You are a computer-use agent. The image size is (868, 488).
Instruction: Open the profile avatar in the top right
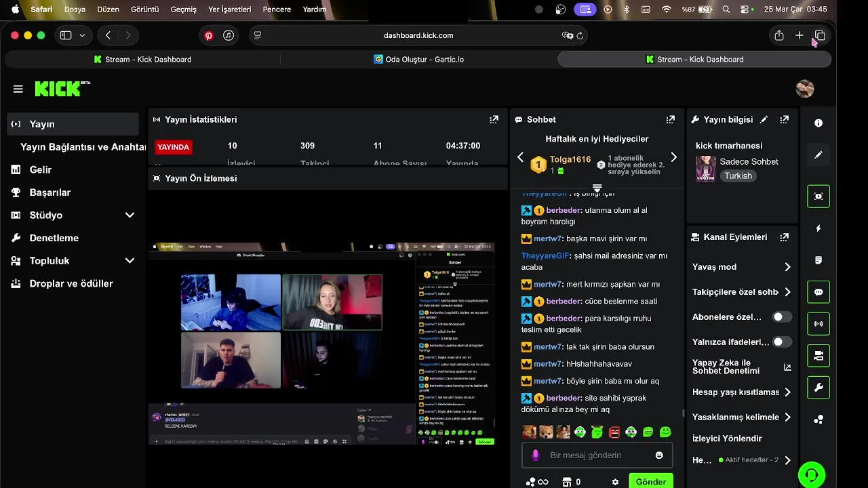click(805, 89)
